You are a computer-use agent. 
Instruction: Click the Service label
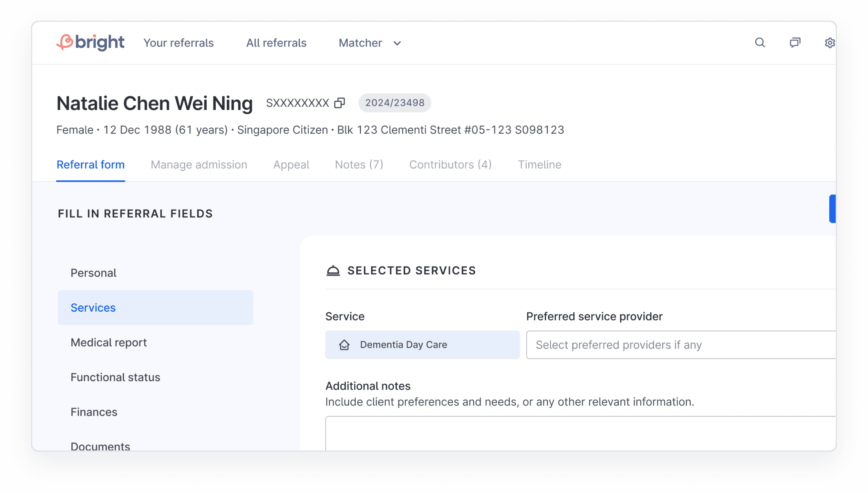345,316
